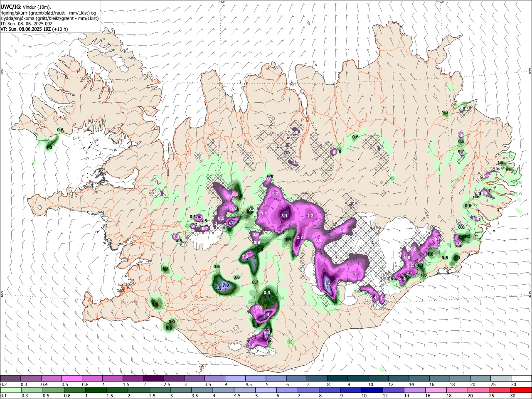532x399 pixels.
Task: Click the 30 label in the upper legend row
Action: coord(513,384)
